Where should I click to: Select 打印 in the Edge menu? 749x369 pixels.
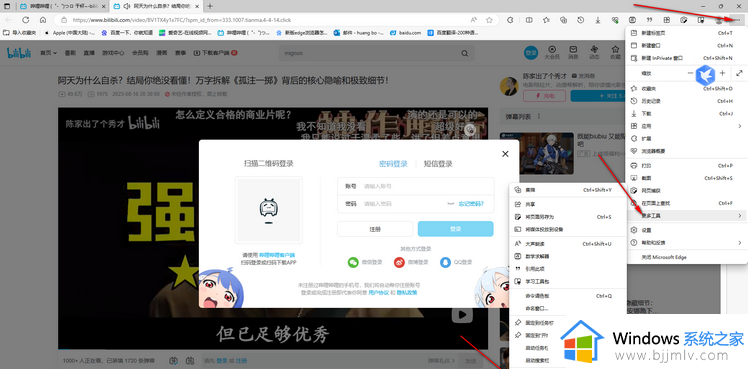686,165
